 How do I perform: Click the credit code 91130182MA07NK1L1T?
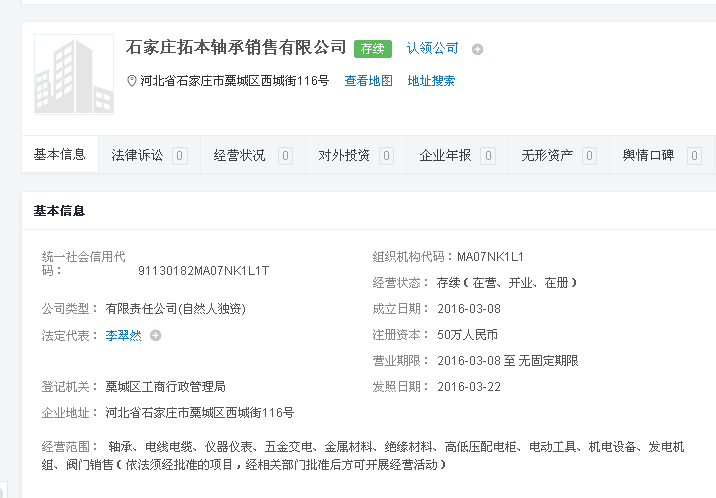[203, 271]
